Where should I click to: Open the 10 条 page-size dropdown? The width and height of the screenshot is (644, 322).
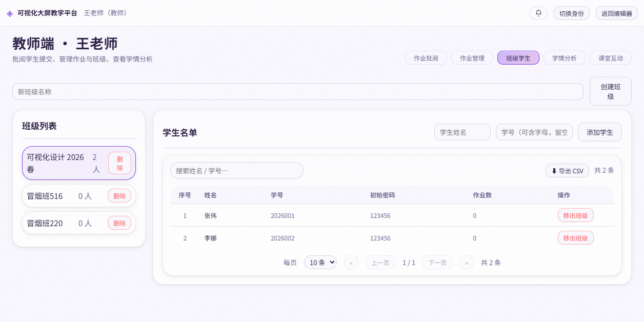(x=320, y=263)
